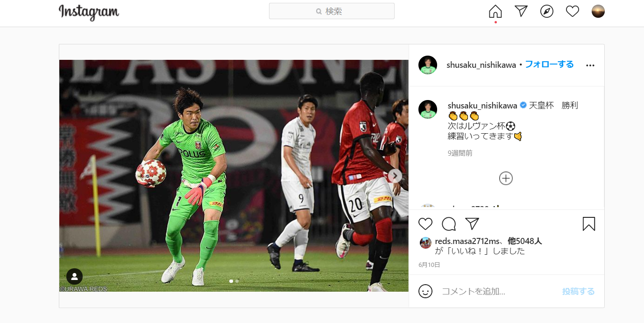This screenshot has width=644, height=323.
Task: Open the post options three-dot menu
Action: point(590,65)
